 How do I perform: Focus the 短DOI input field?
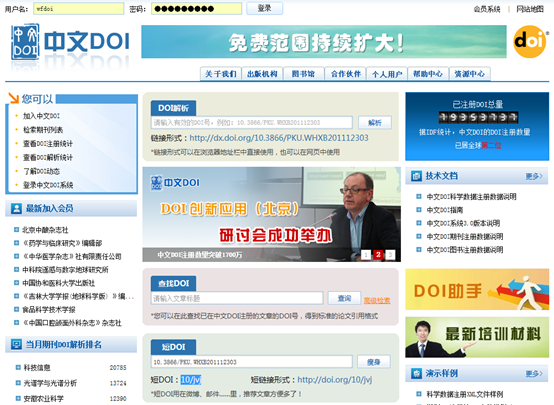click(252, 362)
